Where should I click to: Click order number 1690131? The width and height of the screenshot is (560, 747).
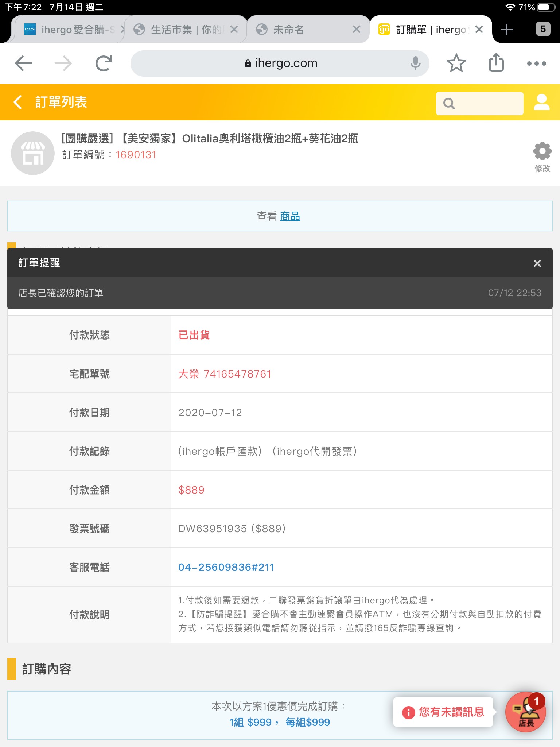136,155
